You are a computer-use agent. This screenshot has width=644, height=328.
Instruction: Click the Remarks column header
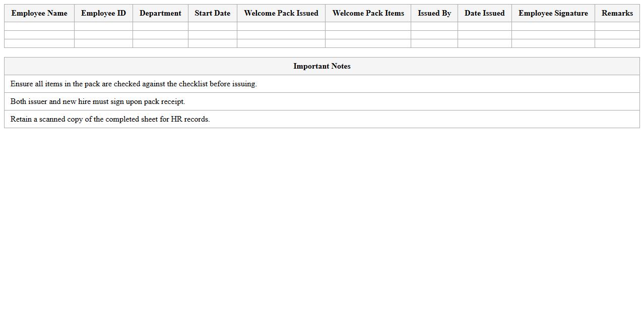tap(617, 13)
